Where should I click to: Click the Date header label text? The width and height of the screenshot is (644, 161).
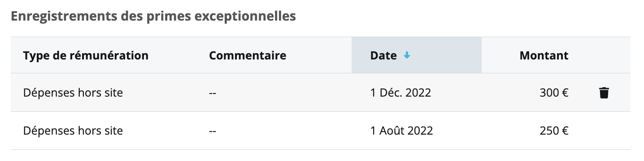tap(383, 56)
